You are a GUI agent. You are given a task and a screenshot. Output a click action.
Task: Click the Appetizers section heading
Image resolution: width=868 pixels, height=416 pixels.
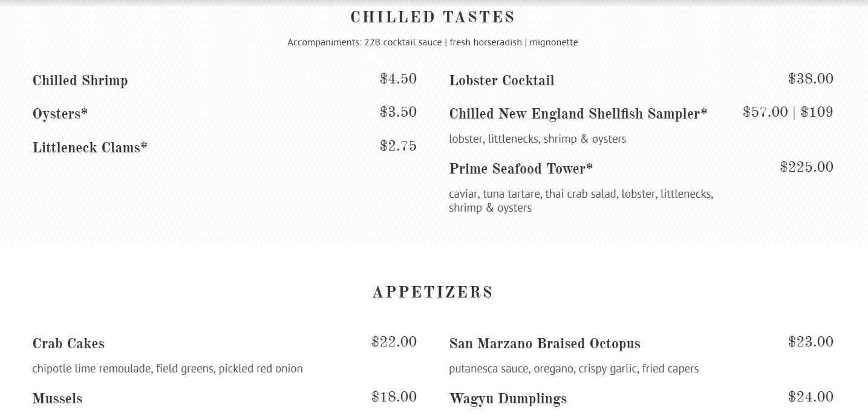(432, 293)
